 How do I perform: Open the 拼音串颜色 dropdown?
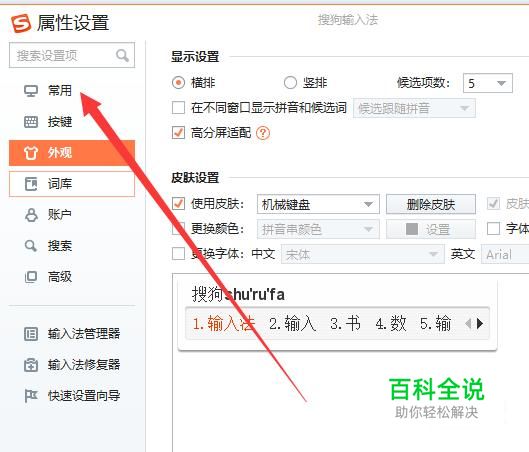pyautogui.click(x=318, y=229)
